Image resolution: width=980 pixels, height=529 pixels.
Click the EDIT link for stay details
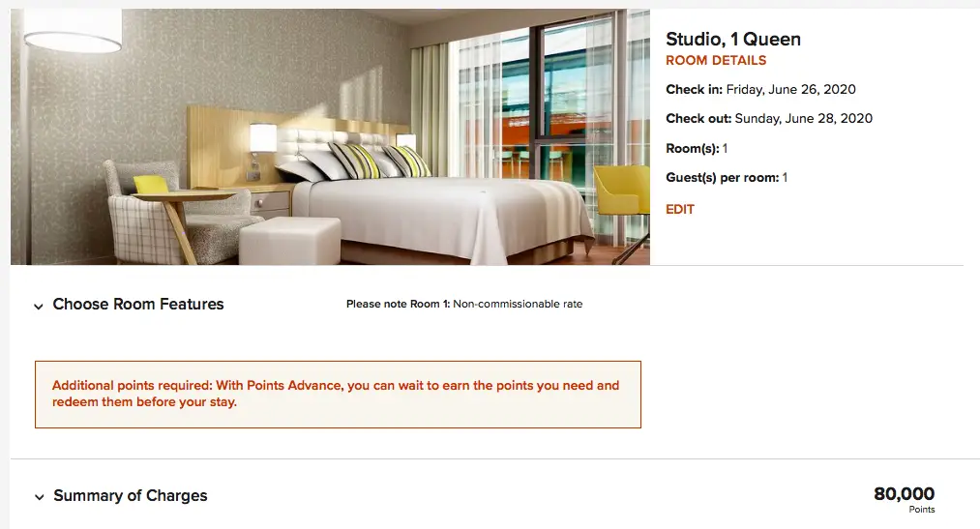point(680,209)
